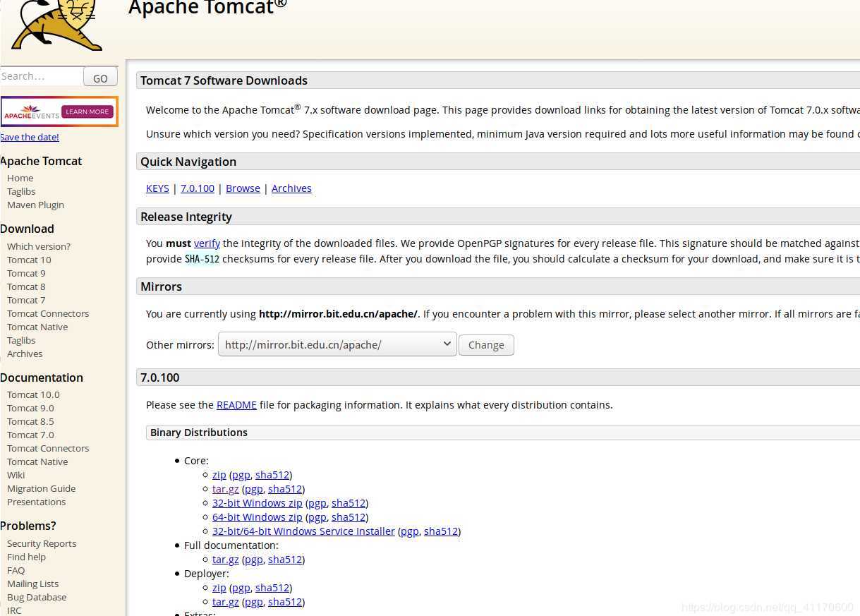The image size is (860, 616).
Task: Go to Home in the sidebar
Action: [20, 178]
